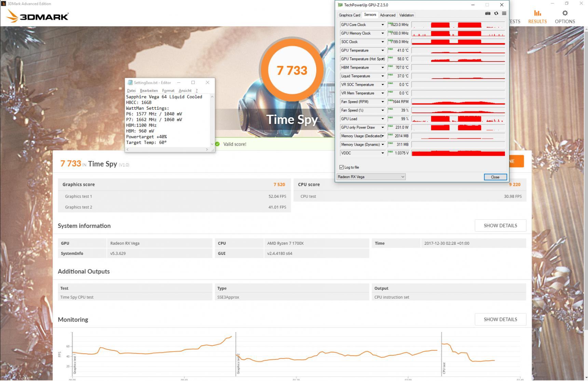Open the GPU Core Clock sensor dropdown
This screenshot has width=588, height=381.
382,25
